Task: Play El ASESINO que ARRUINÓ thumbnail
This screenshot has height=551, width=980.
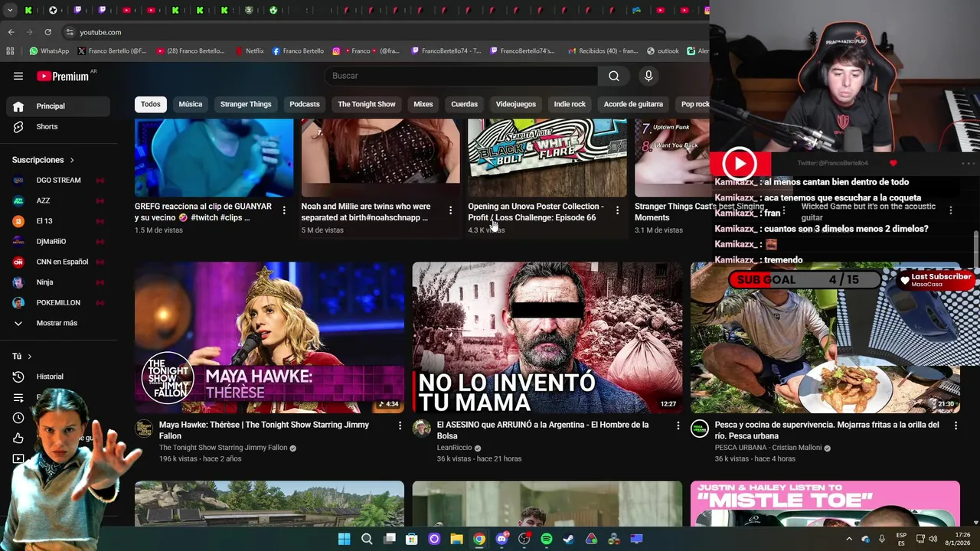Action: (x=547, y=337)
